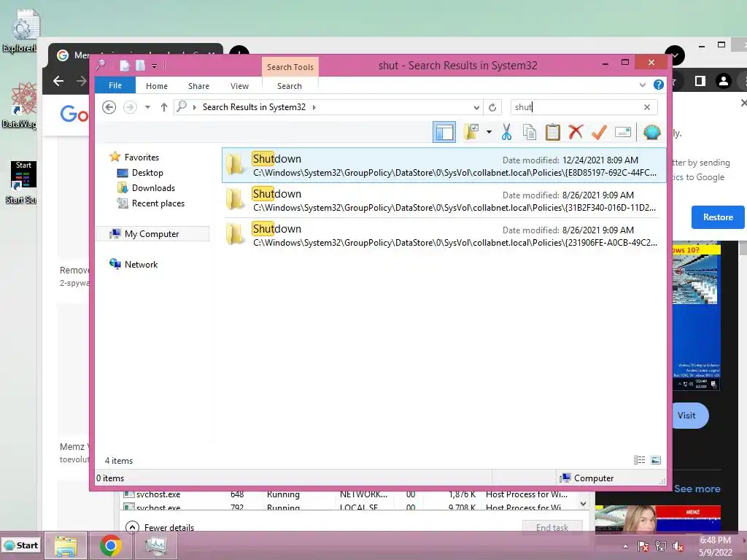Screen dimensions: 747x560
Task: Click the Restore button in Chrome
Action: pos(718,217)
